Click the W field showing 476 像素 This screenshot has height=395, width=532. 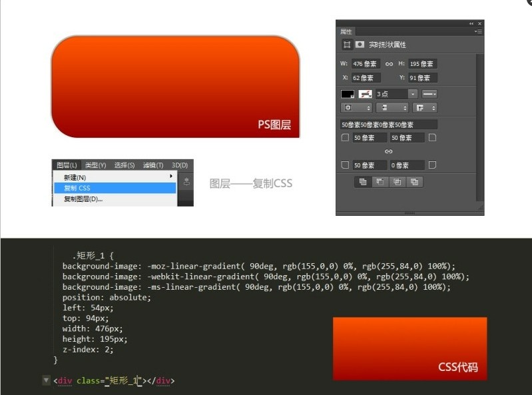(366, 64)
